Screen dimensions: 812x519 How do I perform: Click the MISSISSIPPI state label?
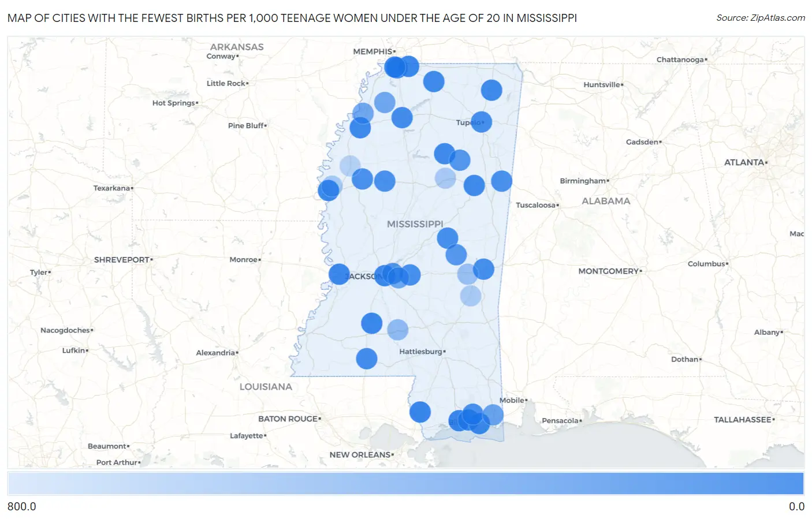click(x=415, y=224)
